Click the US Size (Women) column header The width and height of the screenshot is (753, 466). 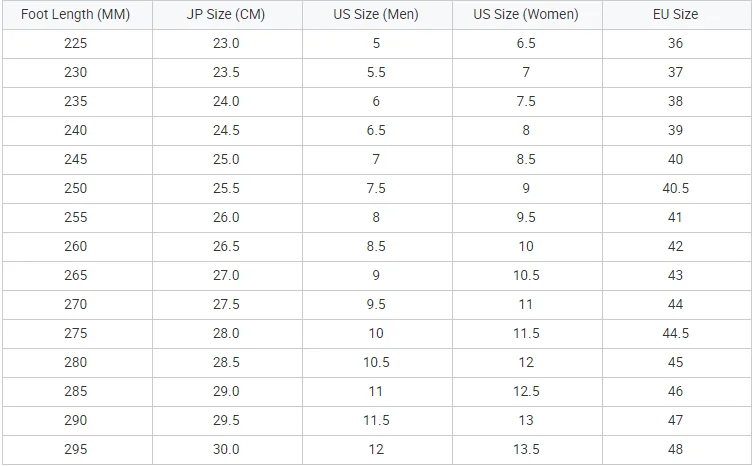coord(527,14)
